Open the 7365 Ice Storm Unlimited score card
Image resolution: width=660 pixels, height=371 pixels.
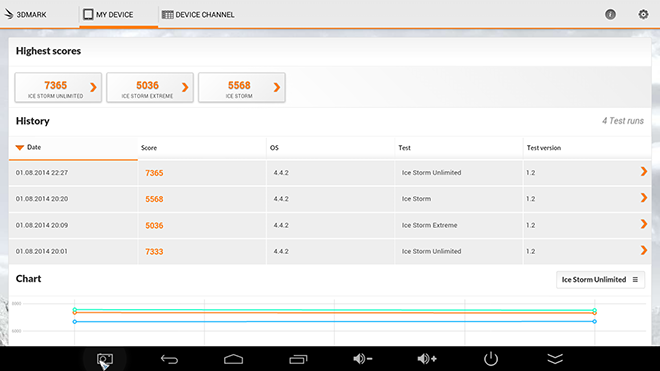(58, 88)
